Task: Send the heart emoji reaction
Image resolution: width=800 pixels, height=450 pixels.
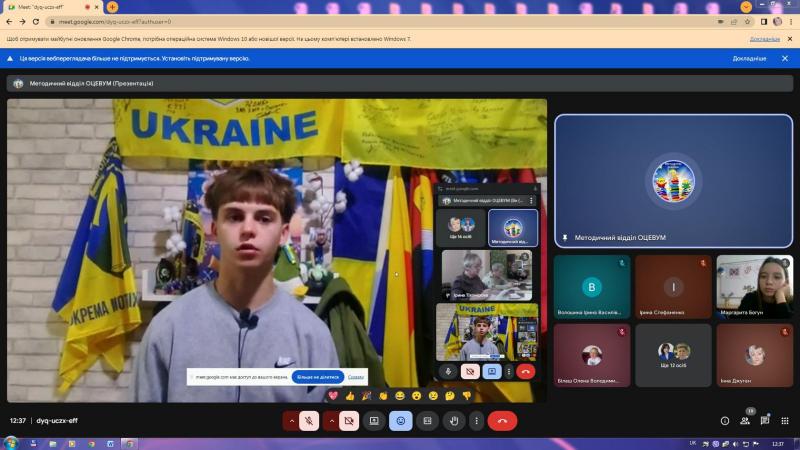Action: (x=333, y=395)
